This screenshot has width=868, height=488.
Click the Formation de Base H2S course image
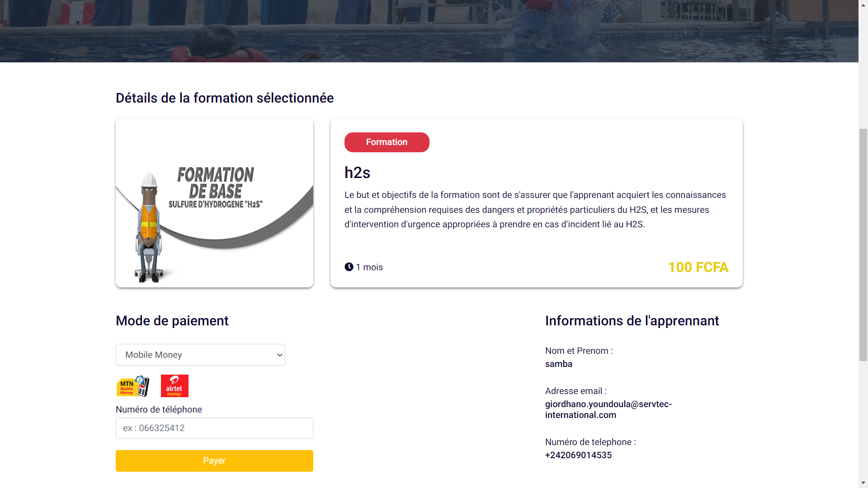point(214,202)
